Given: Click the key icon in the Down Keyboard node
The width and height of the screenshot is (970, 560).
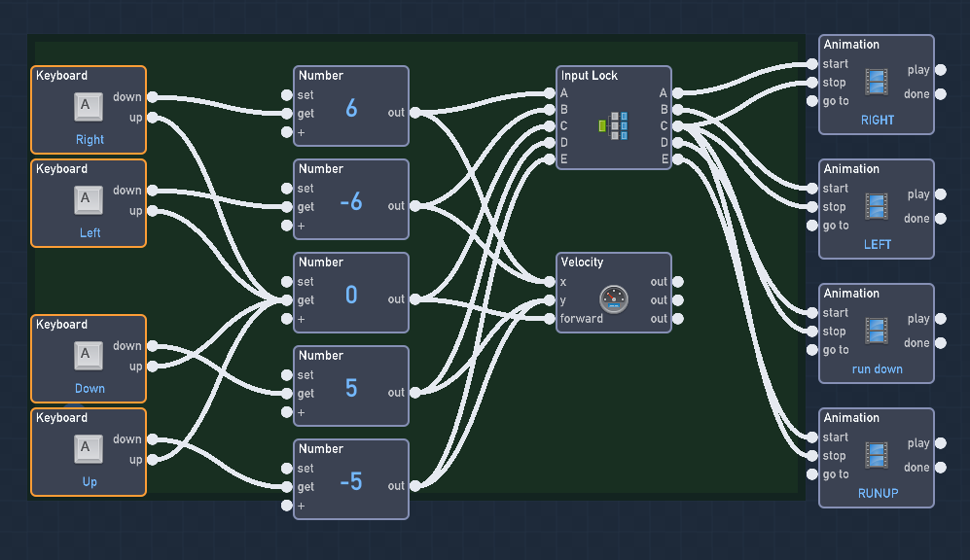Looking at the screenshot, I should (x=88, y=356).
